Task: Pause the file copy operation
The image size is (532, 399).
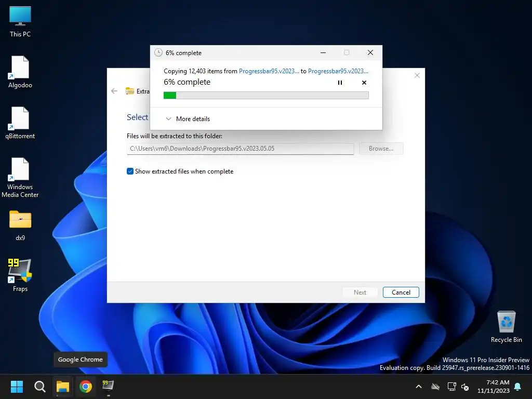Action: pos(340,83)
